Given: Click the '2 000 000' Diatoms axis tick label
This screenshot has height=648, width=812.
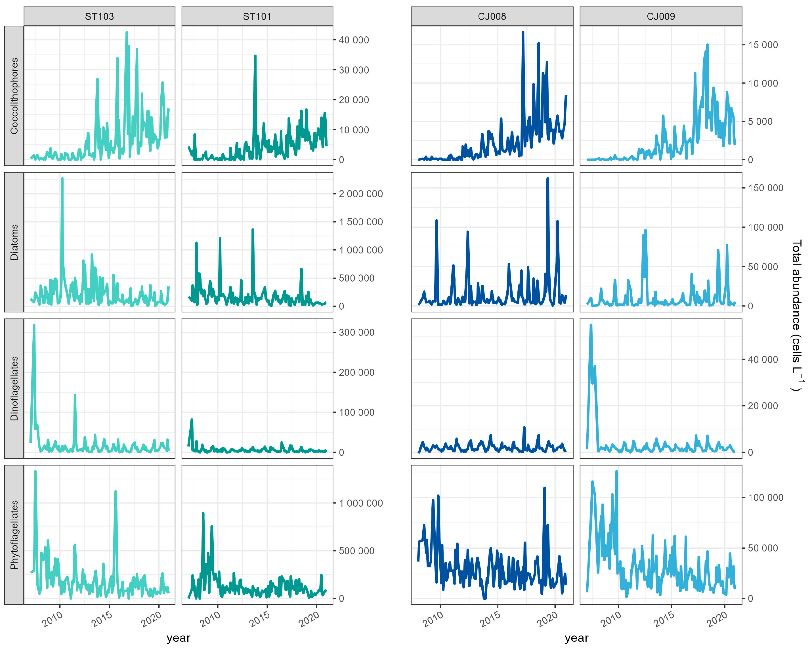Looking at the screenshot, I should (x=360, y=194).
